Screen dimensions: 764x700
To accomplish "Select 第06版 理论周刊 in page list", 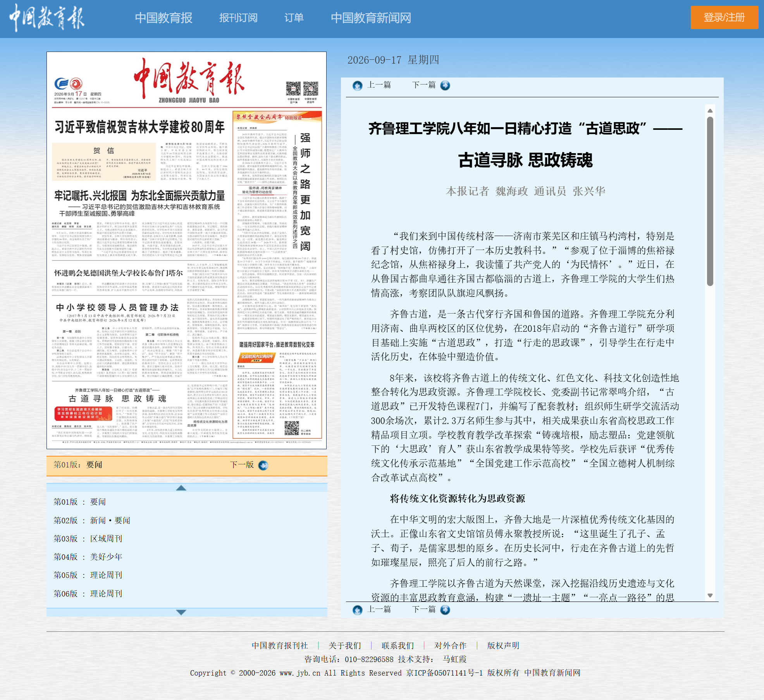I will coord(88,594).
